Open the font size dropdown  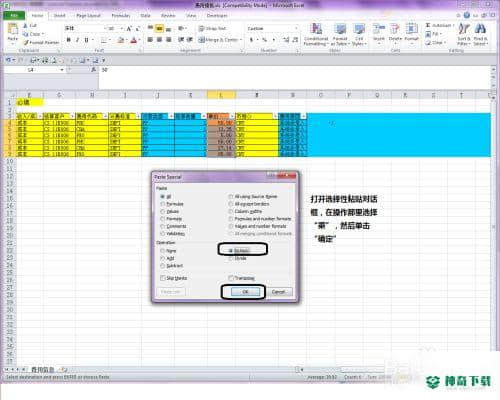click(x=121, y=29)
